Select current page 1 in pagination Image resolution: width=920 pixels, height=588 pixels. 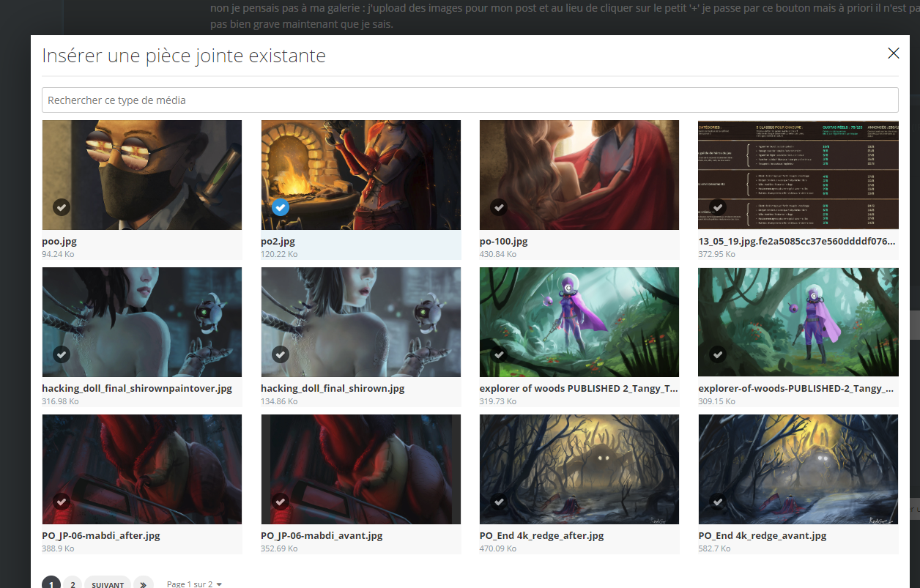point(51,584)
